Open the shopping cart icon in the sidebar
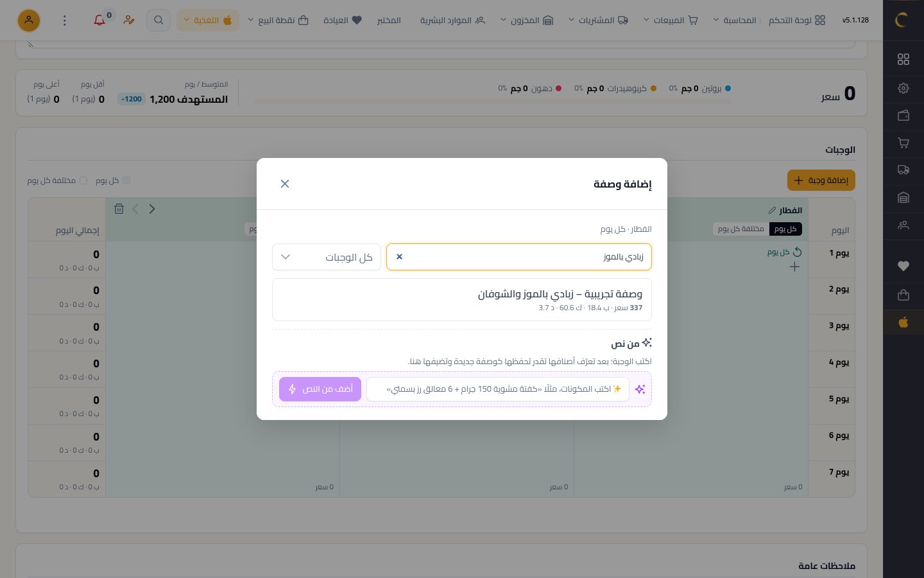 [903, 143]
